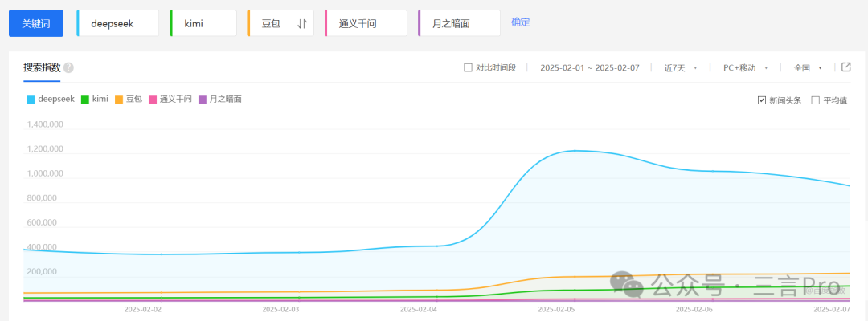
Task: Select the 搜索指数 tab
Action: click(x=42, y=68)
